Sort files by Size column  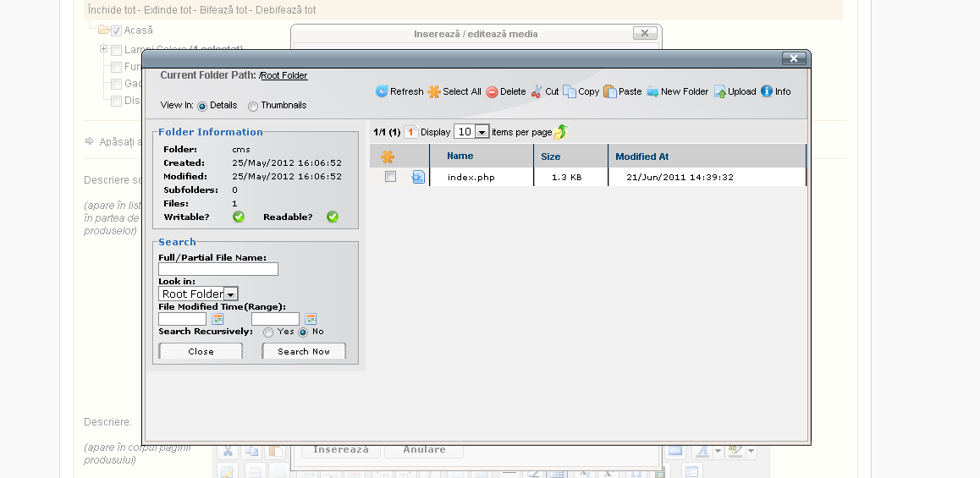pos(551,157)
